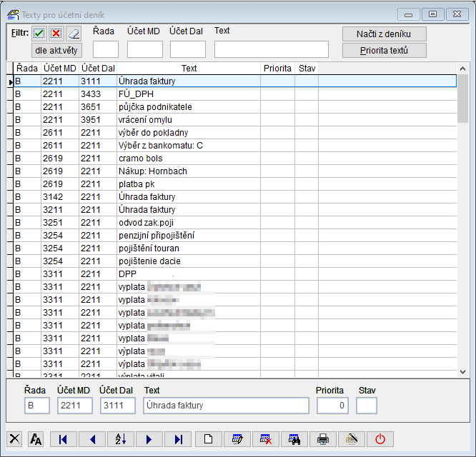Go to the next record
Screen dimensions: 476x457
click(x=149, y=439)
